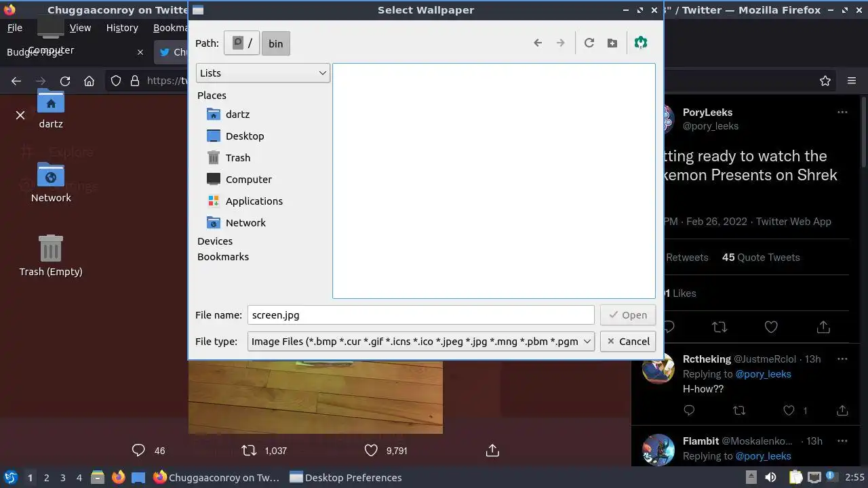Like the PoryLeeks tweet in sidebar
Image resolution: width=868 pixels, height=488 pixels.
pyautogui.click(x=771, y=327)
